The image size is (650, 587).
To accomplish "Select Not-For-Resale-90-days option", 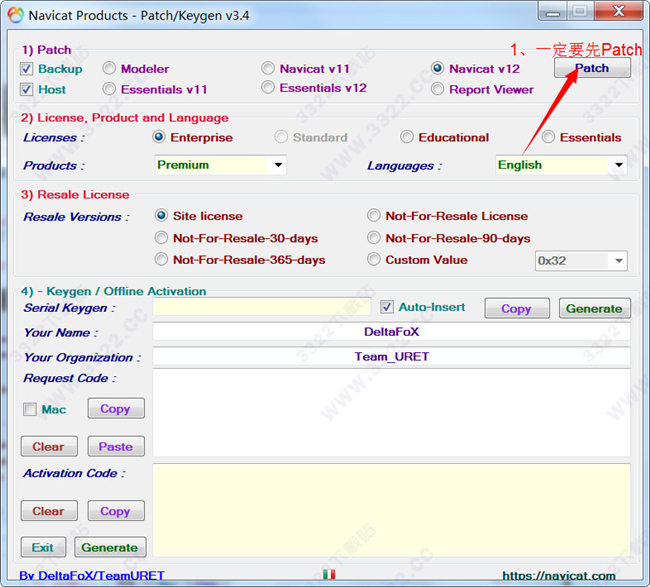I will tap(374, 238).
